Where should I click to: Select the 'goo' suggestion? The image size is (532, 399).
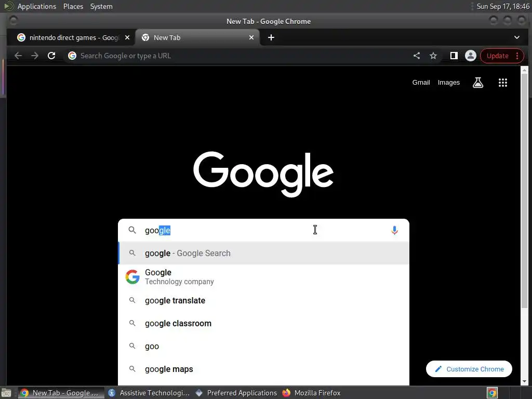click(263, 346)
